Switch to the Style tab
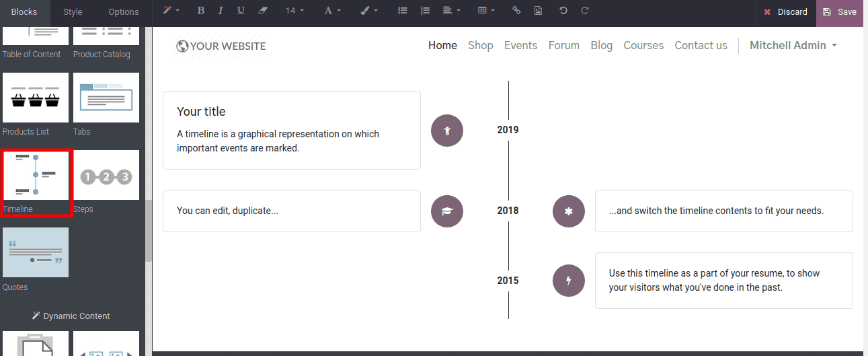Screen dimensions: 868x356 click(73, 12)
